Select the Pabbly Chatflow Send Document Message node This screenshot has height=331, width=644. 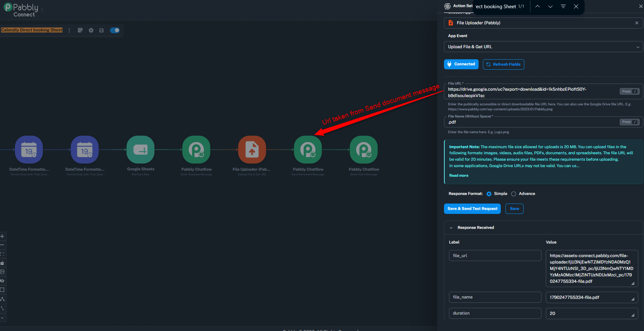tap(308, 150)
